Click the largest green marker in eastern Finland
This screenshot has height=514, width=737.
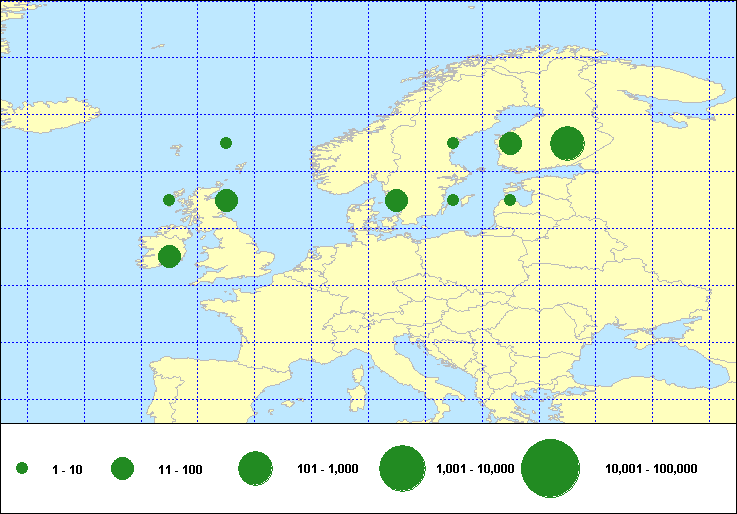(x=567, y=144)
